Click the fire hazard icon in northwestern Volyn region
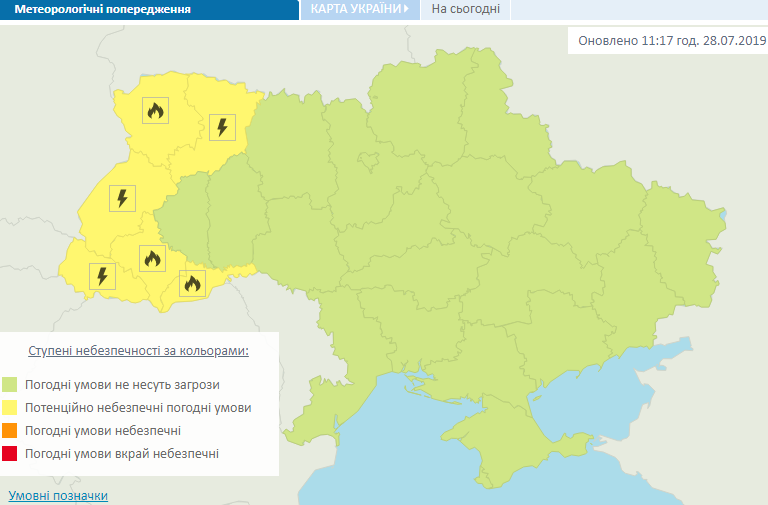The image size is (768, 505). pyautogui.click(x=155, y=110)
